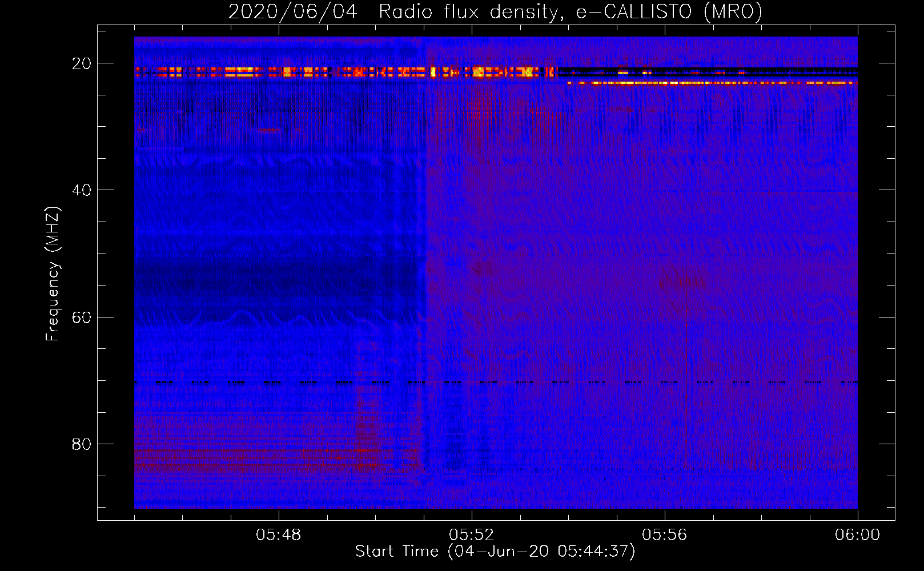Screen dimensions: 924x571
Task: Click the yellow emission band near 23 MHz
Action: tap(712, 83)
